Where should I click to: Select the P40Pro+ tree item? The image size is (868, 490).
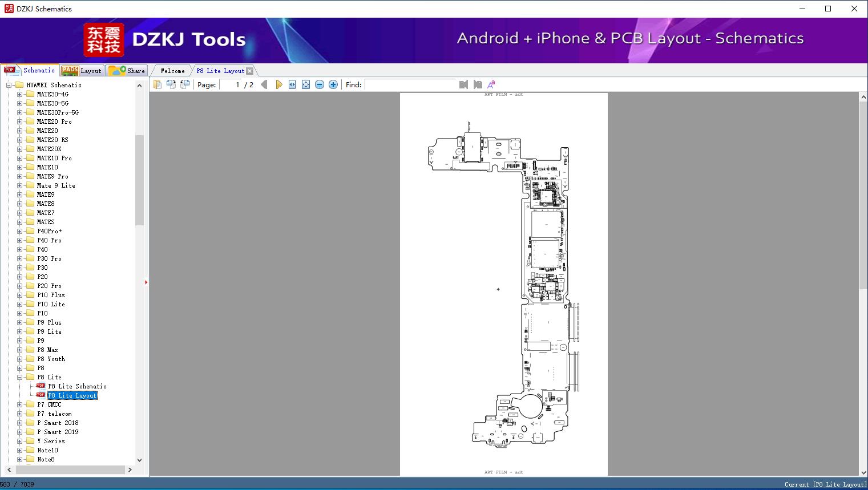50,231
